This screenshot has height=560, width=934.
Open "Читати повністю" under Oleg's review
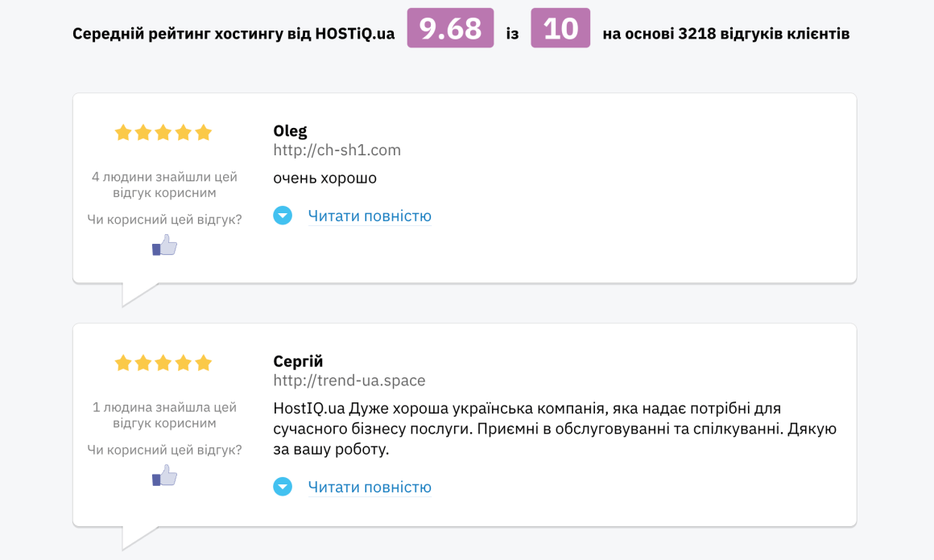pyautogui.click(x=370, y=216)
